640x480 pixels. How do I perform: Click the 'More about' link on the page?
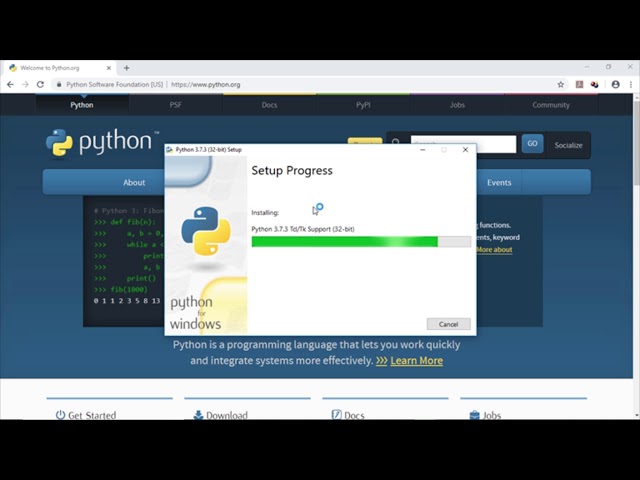click(494, 249)
